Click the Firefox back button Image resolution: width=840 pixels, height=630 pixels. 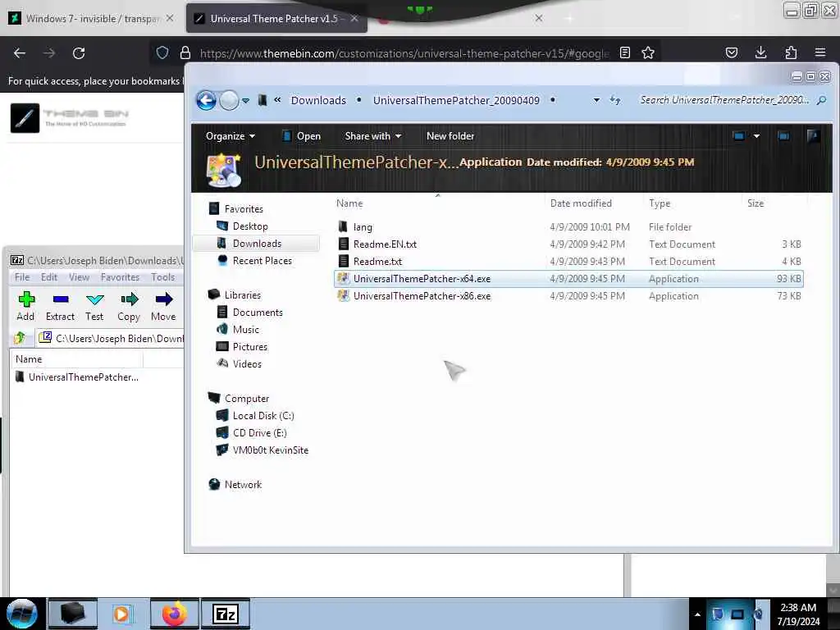pyautogui.click(x=20, y=53)
